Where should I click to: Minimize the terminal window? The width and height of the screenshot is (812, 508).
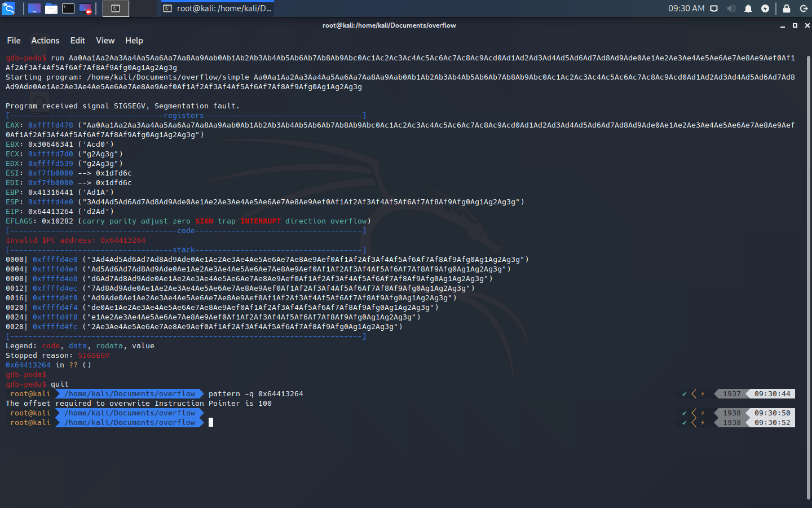[x=783, y=25]
